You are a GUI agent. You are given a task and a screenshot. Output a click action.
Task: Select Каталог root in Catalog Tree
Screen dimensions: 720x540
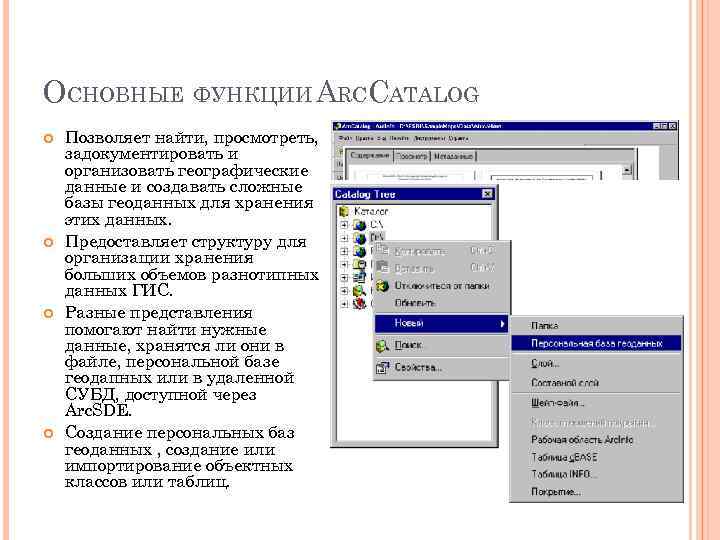tap(371, 212)
